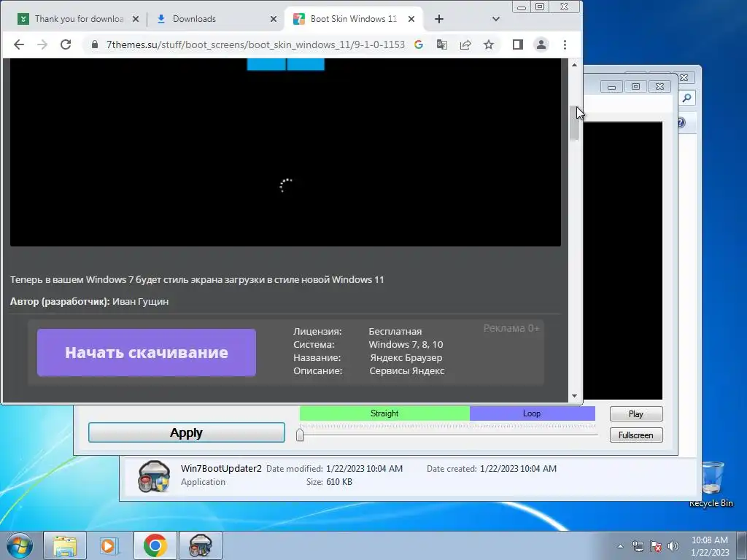Share this page icon
Viewport: 747px width, 560px height.
(x=465, y=44)
